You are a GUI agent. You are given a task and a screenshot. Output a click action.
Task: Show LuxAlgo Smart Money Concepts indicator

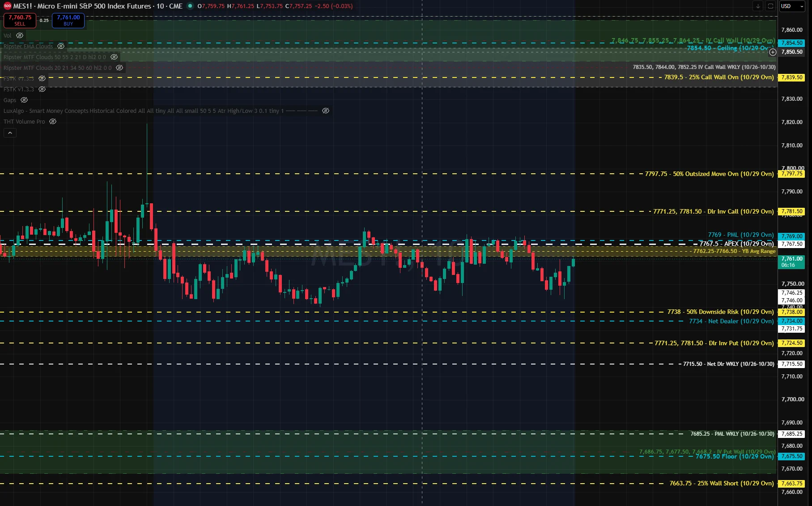[326, 111]
